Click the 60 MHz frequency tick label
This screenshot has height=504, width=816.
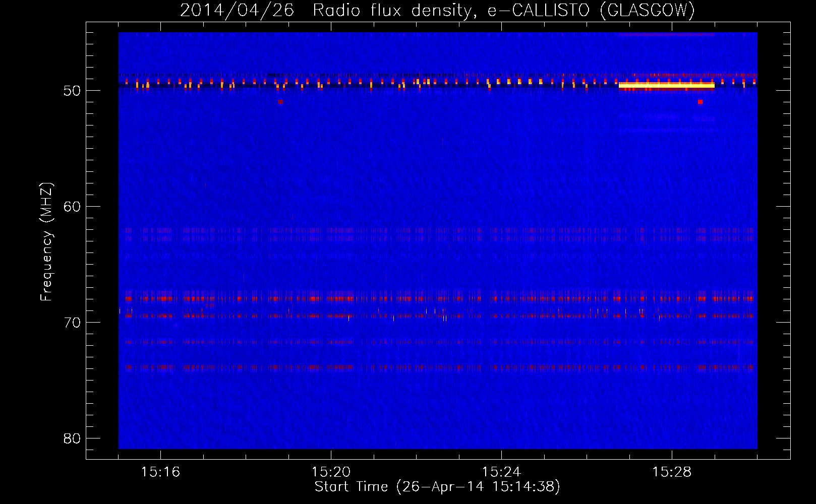[72, 207]
